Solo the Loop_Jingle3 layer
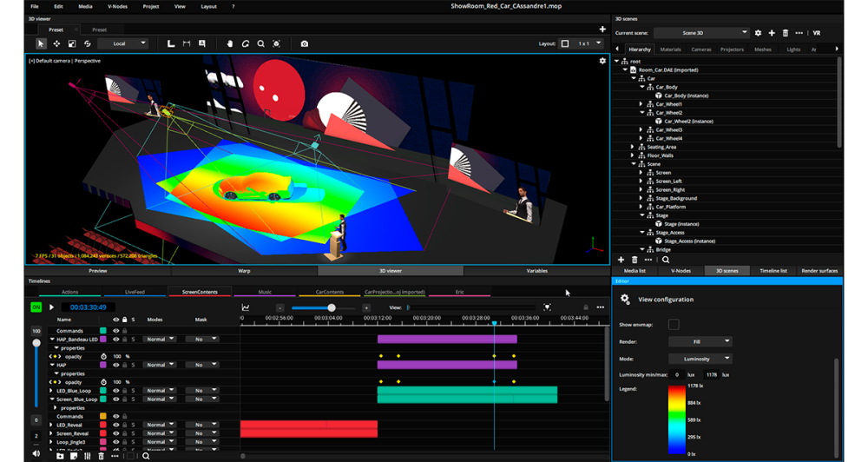The width and height of the screenshot is (868, 462). tap(133, 442)
